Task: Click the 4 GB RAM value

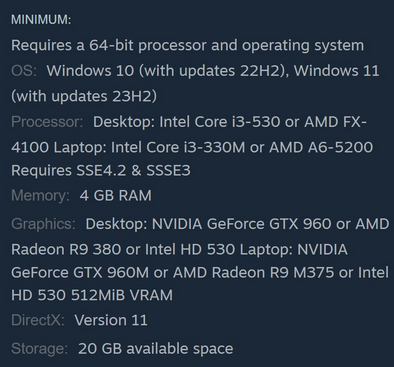Action: (115, 196)
